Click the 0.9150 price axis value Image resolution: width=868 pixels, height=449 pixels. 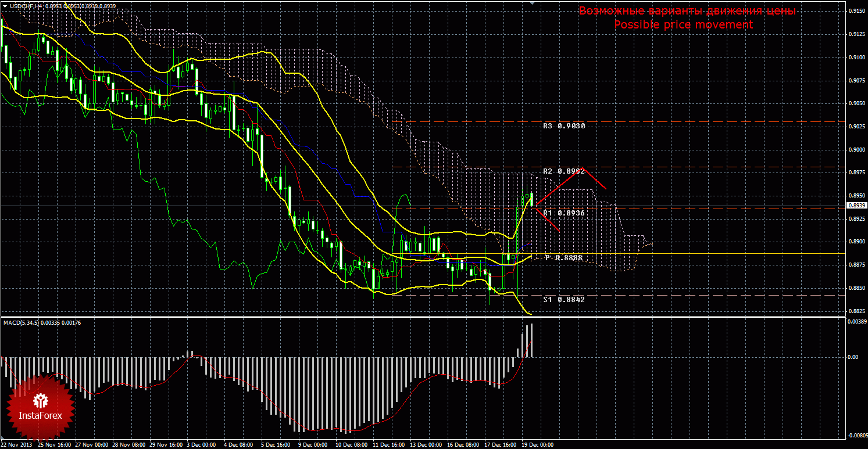click(857, 11)
